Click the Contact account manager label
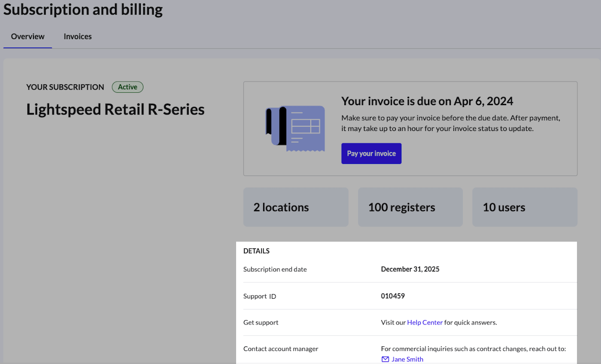The height and width of the screenshot is (364, 601). click(x=281, y=349)
